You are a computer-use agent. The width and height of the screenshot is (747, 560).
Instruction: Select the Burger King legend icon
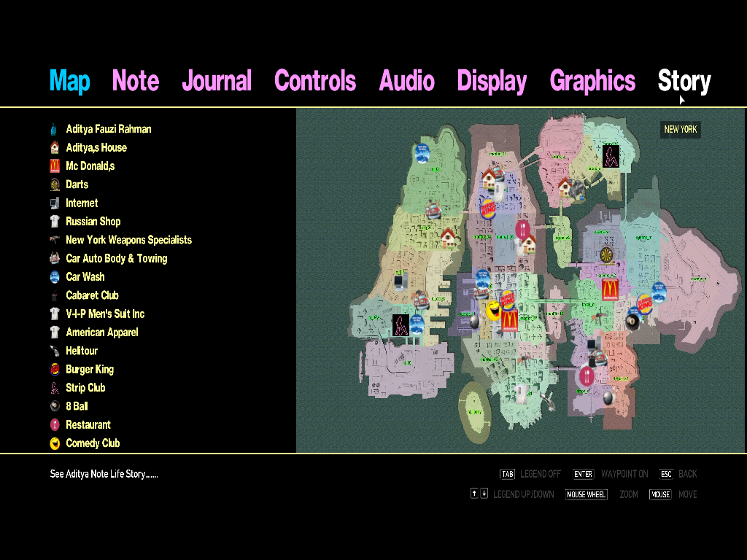point(55,369)
